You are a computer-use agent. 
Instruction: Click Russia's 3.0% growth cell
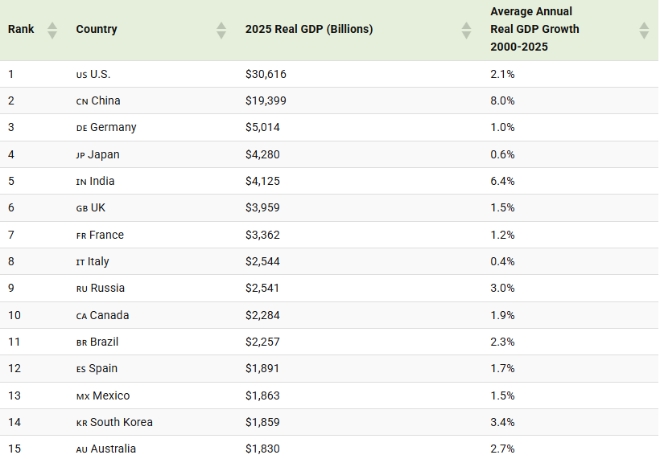[x=502, y=289]
